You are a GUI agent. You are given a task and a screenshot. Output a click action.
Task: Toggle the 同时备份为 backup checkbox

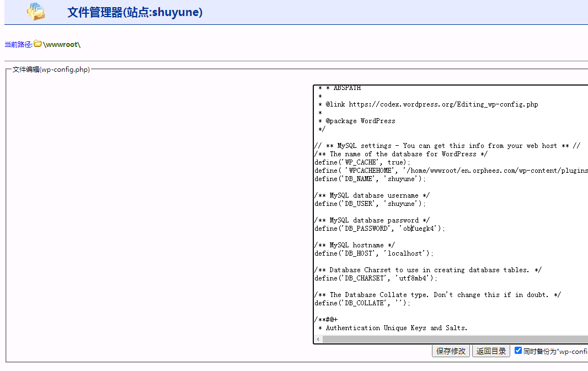tap(518, 351)
